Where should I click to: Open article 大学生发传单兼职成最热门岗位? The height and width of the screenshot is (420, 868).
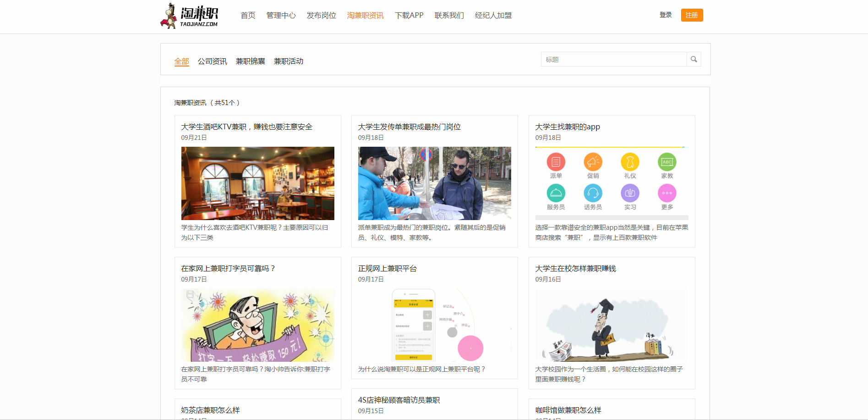[x=409, y=127]
